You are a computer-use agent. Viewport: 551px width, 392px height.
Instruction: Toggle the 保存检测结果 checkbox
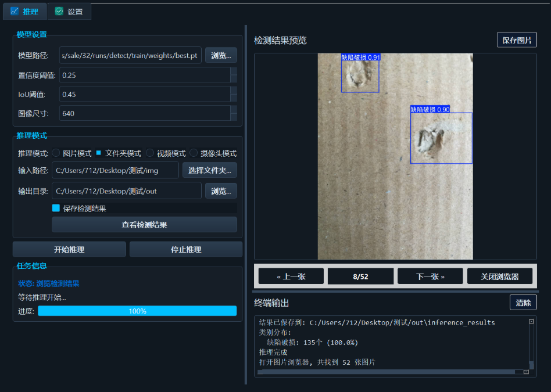point(56,207)
